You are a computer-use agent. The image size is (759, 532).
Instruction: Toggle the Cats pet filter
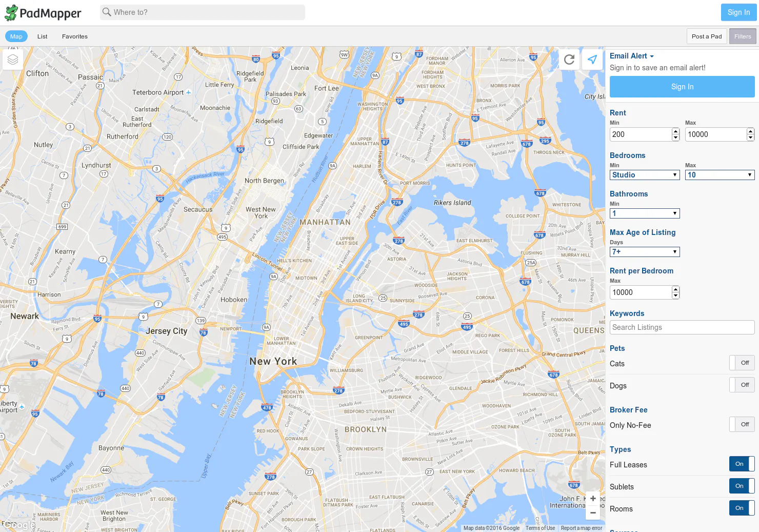tap(742, 363)
